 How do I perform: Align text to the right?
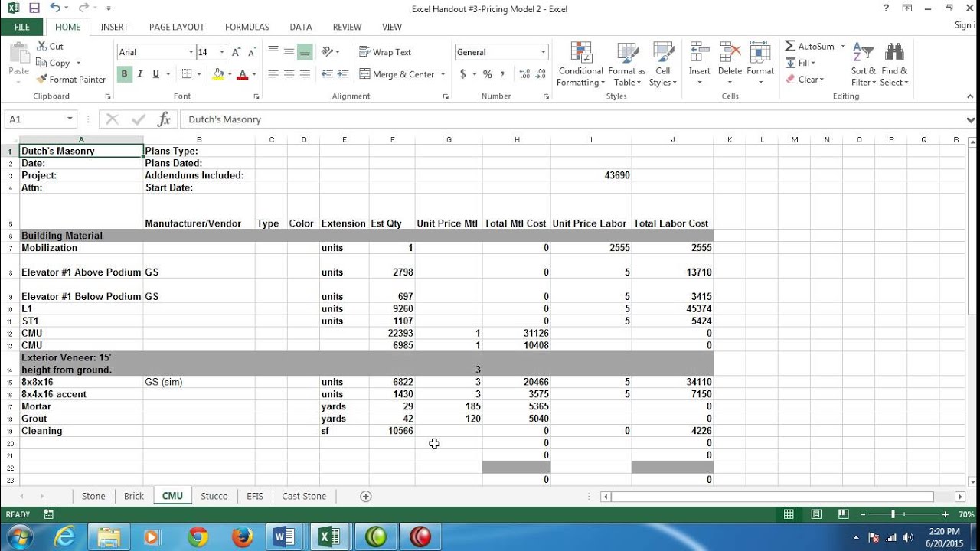pos(305,74)
